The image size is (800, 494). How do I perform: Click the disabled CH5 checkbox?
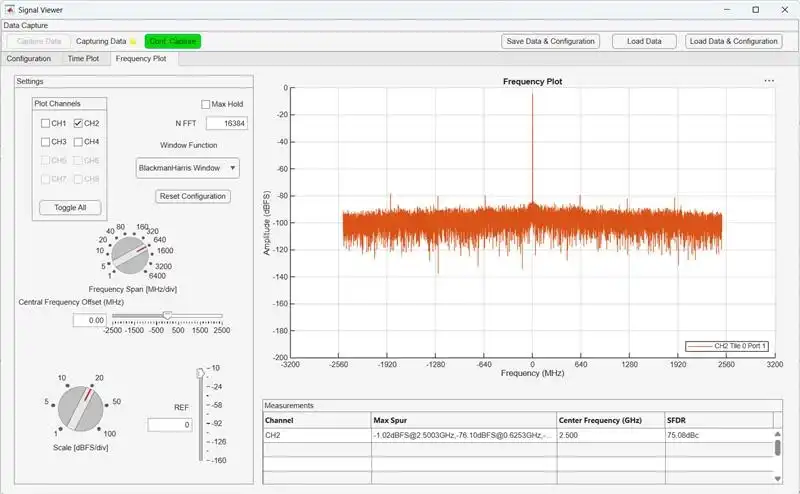pyautogui.click(x=45, y=160)
